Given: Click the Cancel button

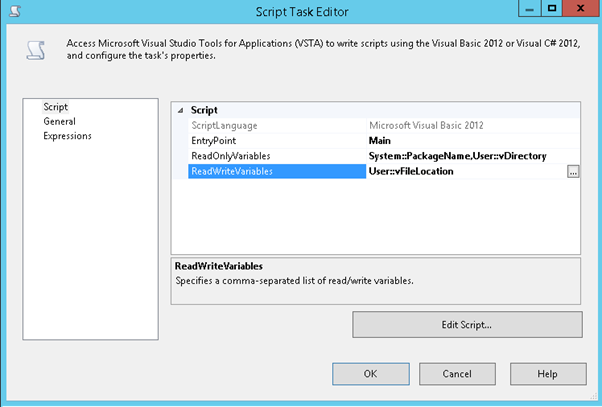Looking at the screenshot, I should point(457,373).
